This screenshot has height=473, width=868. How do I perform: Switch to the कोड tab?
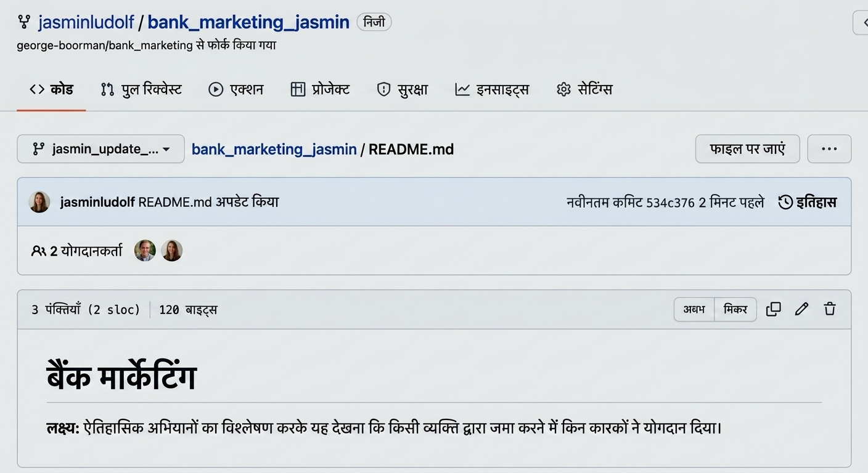pyautogui.click(x=51, y=89)
